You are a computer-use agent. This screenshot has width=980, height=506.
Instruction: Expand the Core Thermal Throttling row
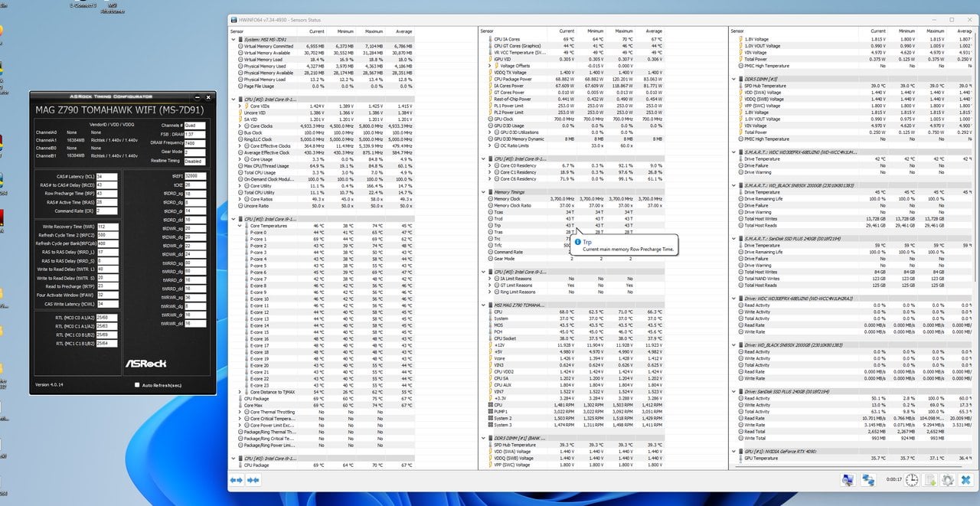click(240, 412)
